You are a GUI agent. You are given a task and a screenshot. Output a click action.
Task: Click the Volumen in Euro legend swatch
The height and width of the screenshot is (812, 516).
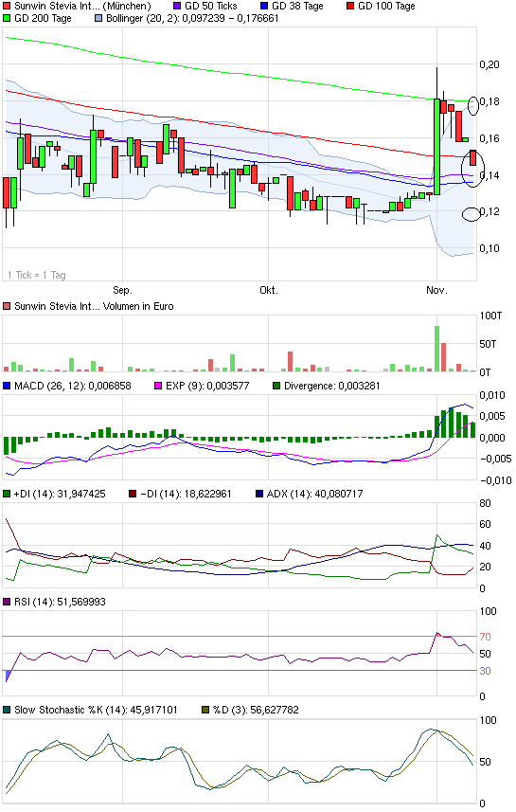click(7, 307)
